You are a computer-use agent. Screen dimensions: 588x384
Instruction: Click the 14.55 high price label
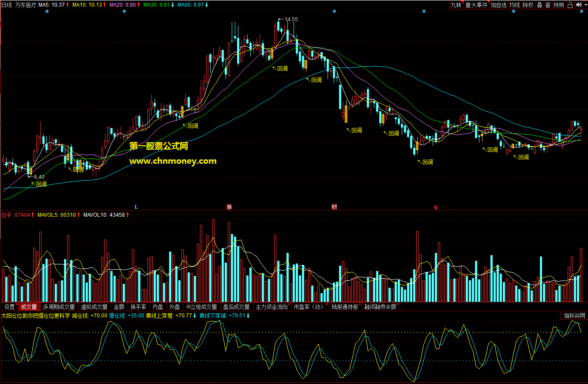coord(291,19)
